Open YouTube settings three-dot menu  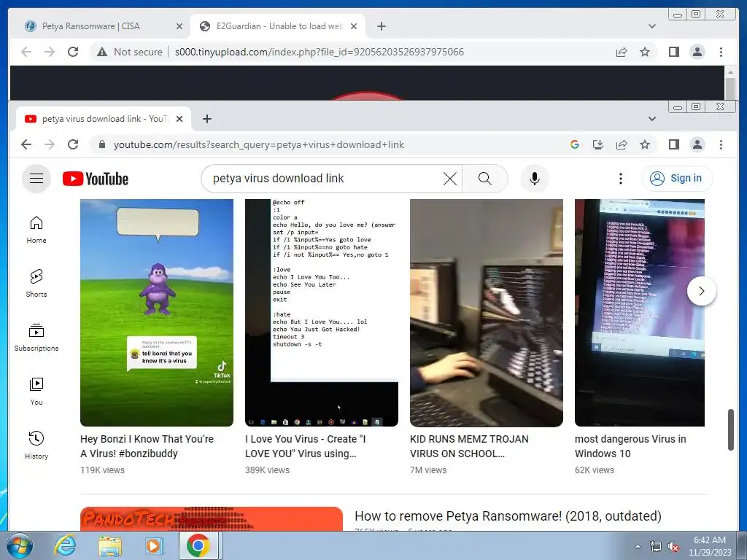pyautogui.click(x=620, y=179)
